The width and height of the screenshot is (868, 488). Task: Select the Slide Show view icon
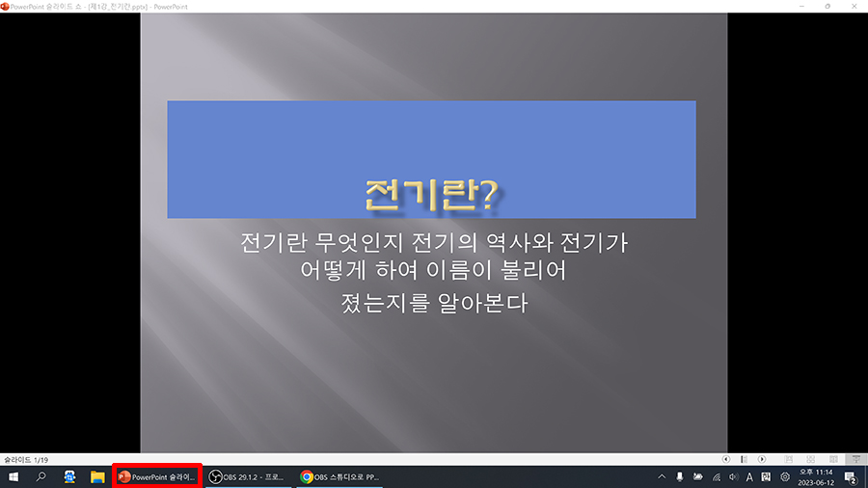tap(855, 459)
